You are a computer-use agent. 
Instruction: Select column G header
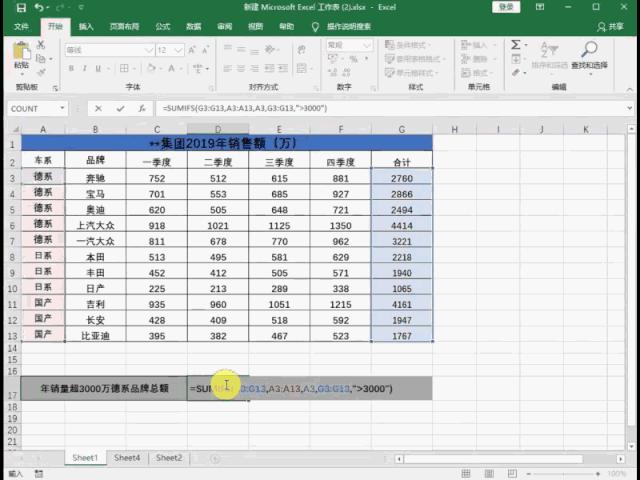pyautogui.click(x=402, y=129)
